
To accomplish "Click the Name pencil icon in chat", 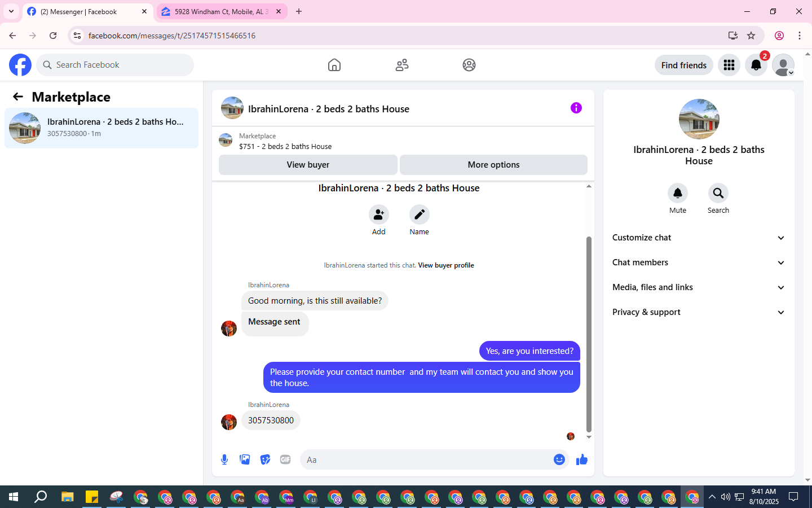I will (420, 214).
